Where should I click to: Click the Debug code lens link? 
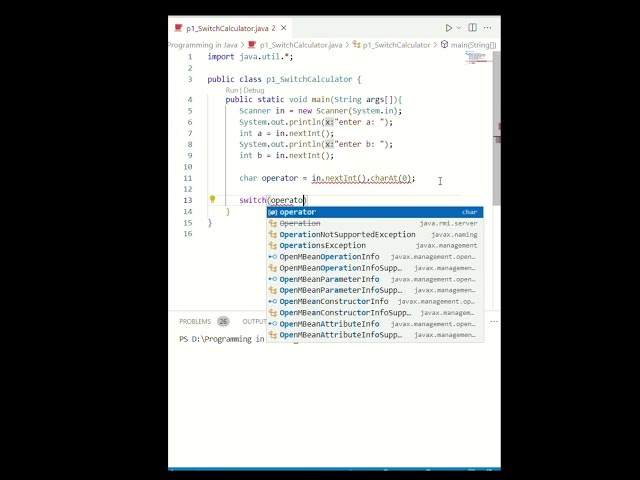254,90
